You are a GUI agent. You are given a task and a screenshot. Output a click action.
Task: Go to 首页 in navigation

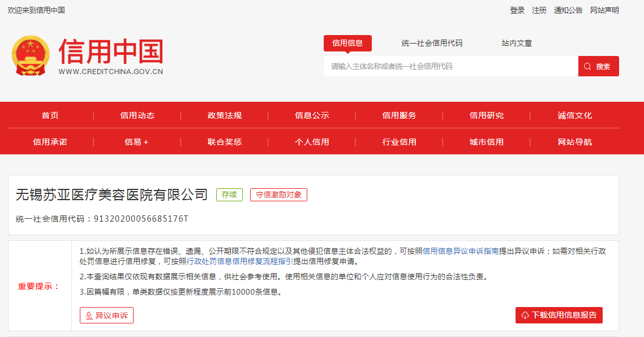tap(50, 115)
